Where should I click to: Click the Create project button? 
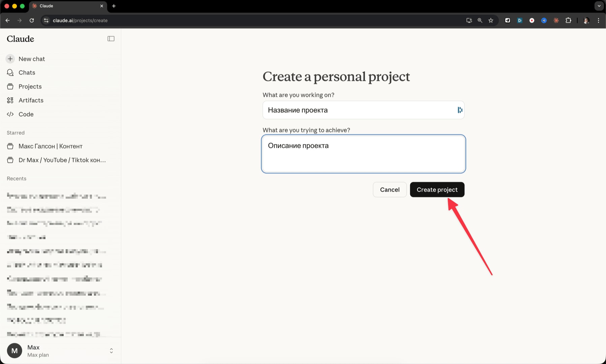tap(437, 190)
